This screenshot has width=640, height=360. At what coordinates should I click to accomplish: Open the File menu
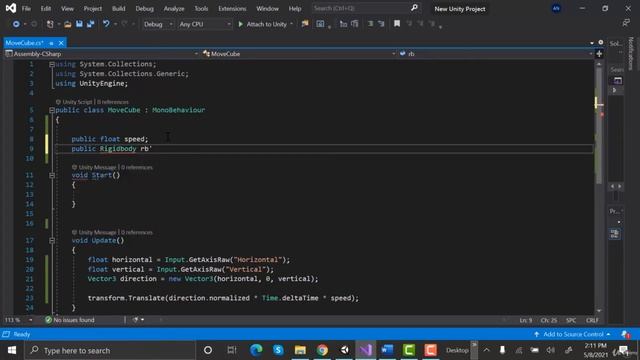(26, 9)
